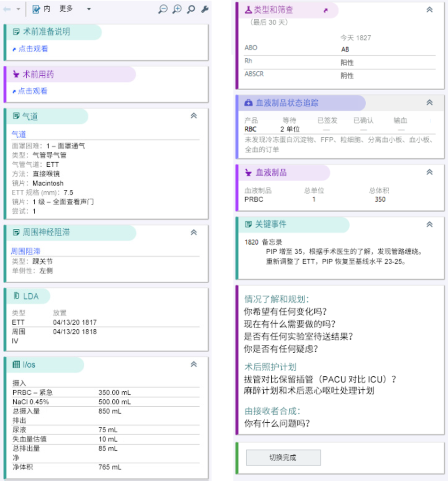The image size is (448, 481).
Task: Click the 总排出量 85 mL row
Action: (106, 449)
